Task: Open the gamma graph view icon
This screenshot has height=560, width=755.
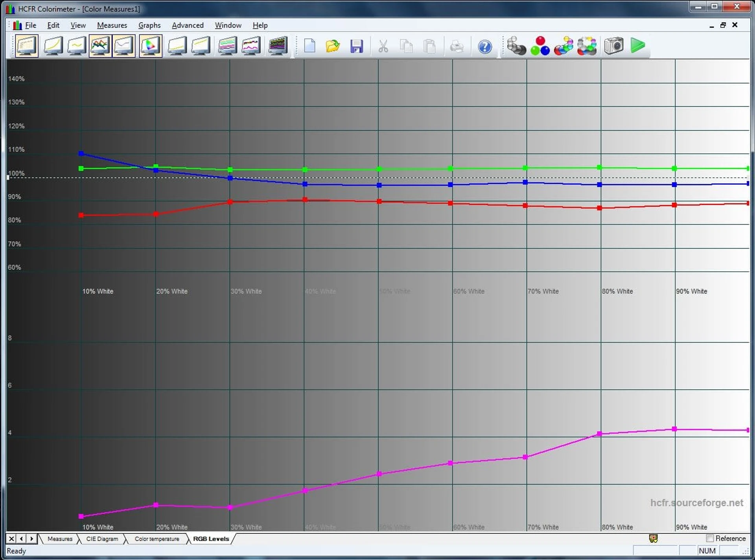Action: [77, 46]
